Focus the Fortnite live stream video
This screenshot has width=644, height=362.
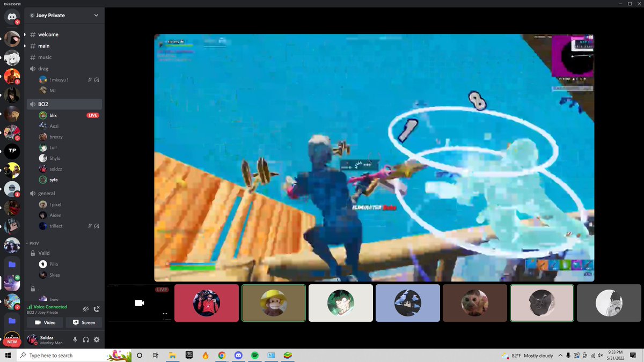[374, 158]
